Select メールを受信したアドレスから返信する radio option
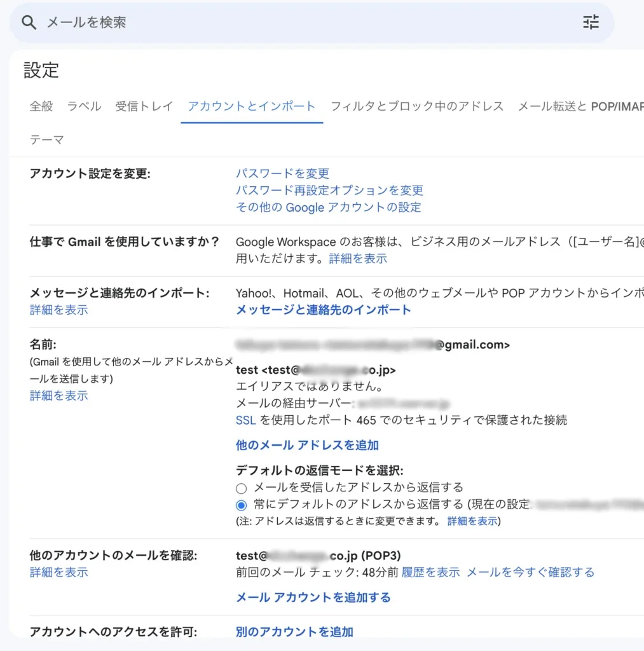Viewport: 644px width, 651px height. [241, 488]
